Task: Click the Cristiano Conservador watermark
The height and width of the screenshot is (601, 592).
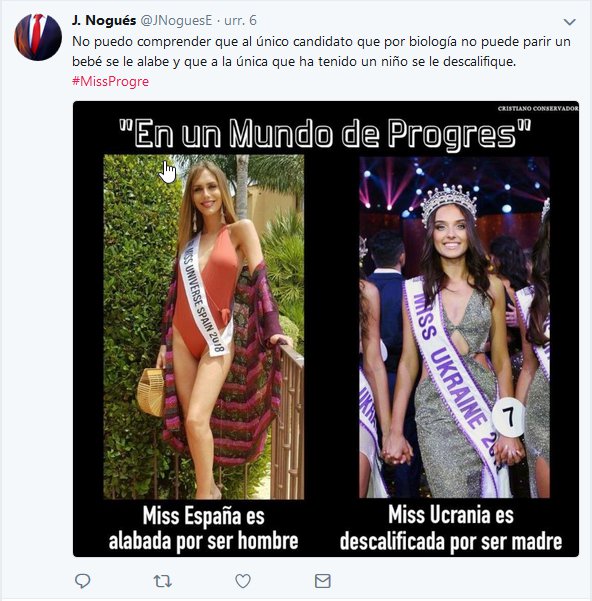Action: pos(538,108)
